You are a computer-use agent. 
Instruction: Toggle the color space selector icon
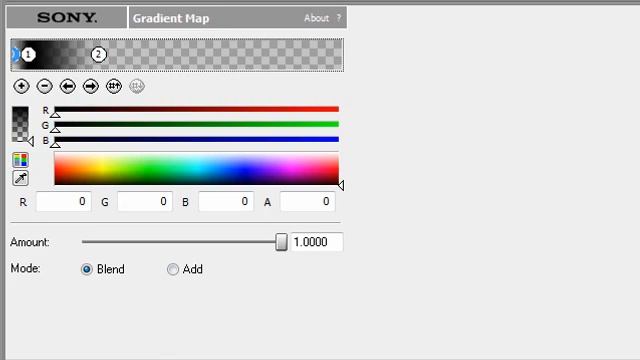coord(20,160)
